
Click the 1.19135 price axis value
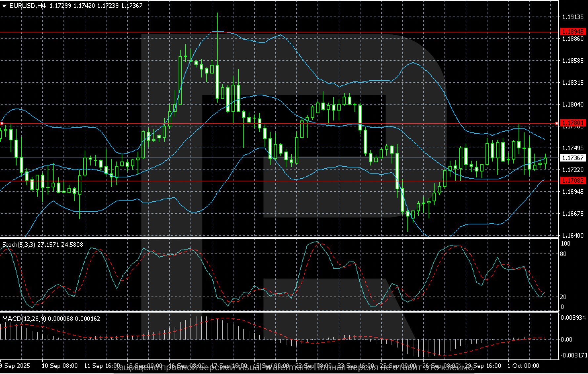(x=573, y=17)
